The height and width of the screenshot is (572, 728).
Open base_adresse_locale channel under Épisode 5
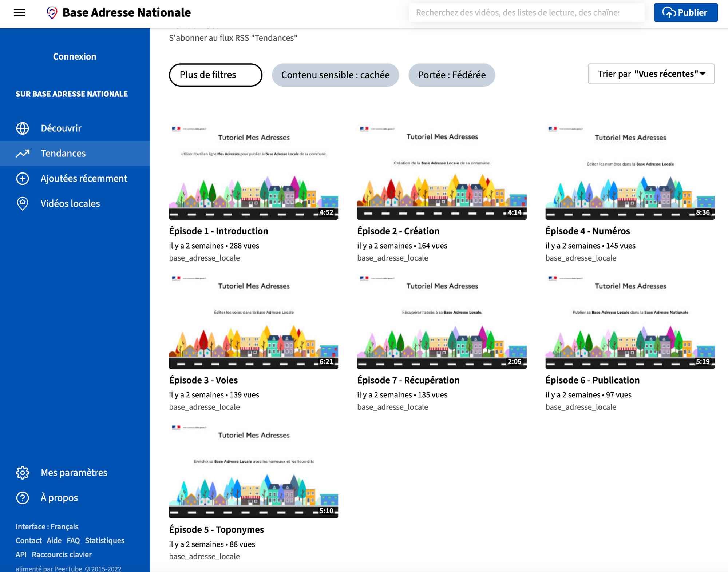pos(204,557)
